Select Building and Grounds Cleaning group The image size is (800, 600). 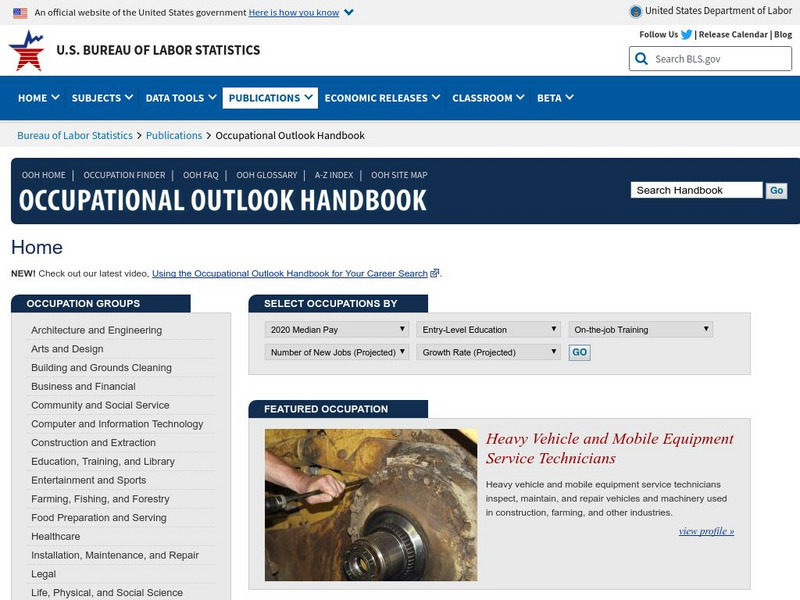pos(101,368)
